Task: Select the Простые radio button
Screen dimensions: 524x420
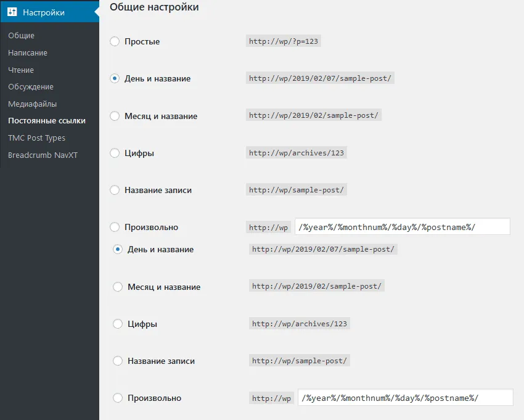Action: pos(115,41)
